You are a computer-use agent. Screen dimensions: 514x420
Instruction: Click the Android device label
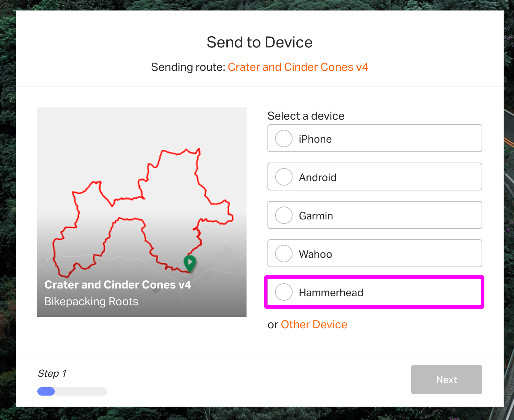tap(318, 178)
